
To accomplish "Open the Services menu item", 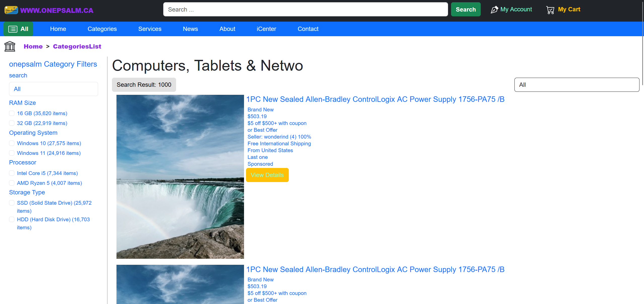I will point(150,29).
